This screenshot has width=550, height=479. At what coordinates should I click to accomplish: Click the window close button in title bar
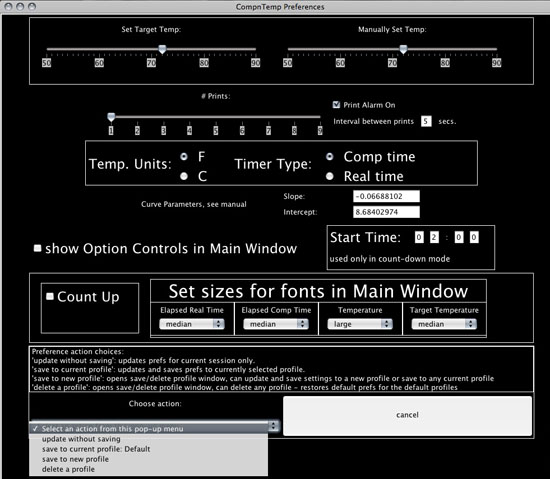[x=8, y=6]
